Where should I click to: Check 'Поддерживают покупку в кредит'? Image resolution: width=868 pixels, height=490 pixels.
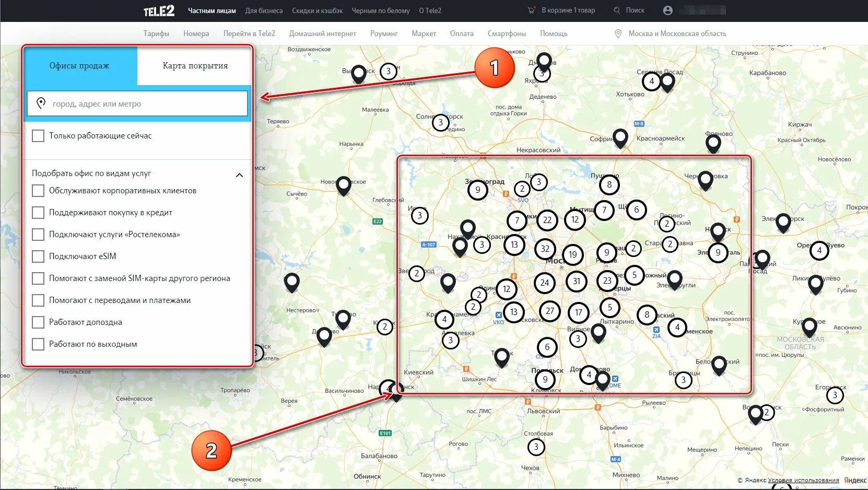click(38, 213)
